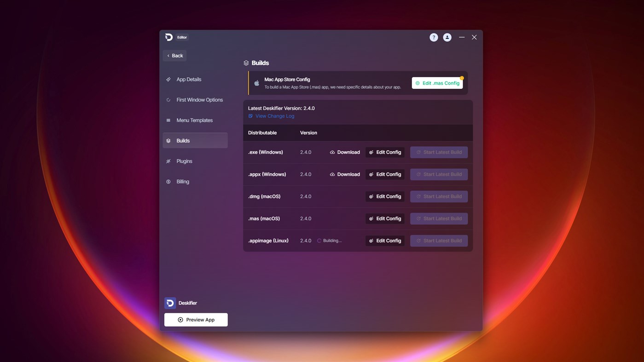Image resolution: width=644 pixels, height=362 pixels.
Task: Edit Config for .appimage (Linux)
Action: (385, 241)
